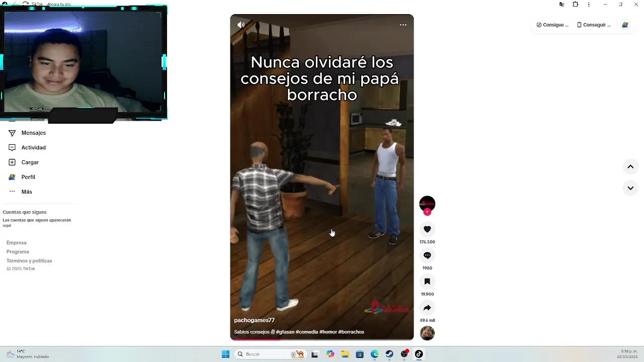Open File Explorer from the taskbar
This screenshot has width=644, height=362.
coord(345,354)
